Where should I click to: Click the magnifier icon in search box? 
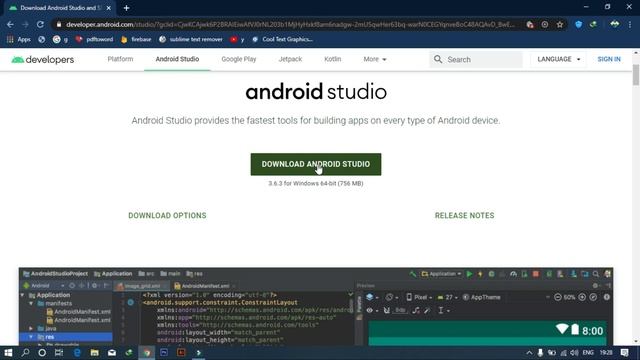(438, 59)
